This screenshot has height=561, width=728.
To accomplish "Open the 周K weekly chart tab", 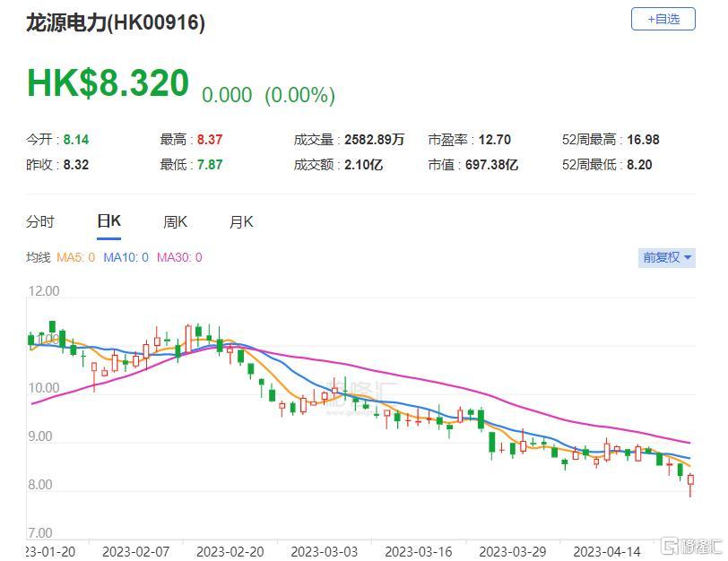I will click(175, 222).
